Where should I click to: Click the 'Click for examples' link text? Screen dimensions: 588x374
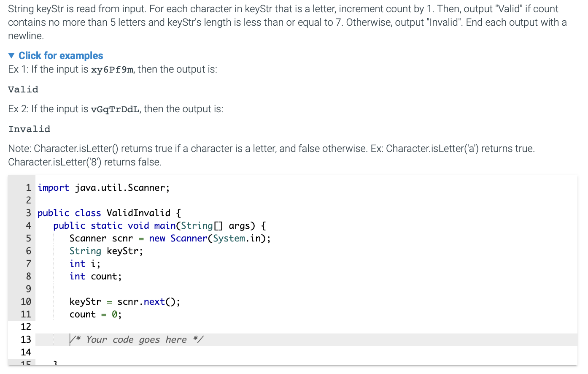[60, 55]
